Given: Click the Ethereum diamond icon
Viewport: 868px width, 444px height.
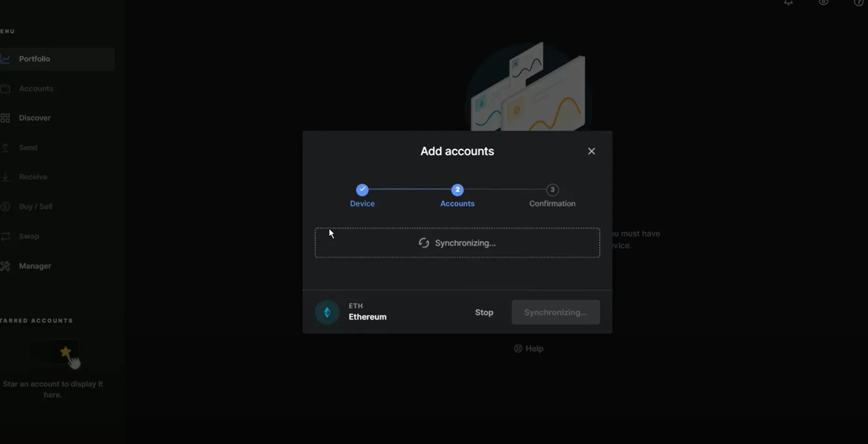Looking at the screenshot, I should (x=327, y=312).
